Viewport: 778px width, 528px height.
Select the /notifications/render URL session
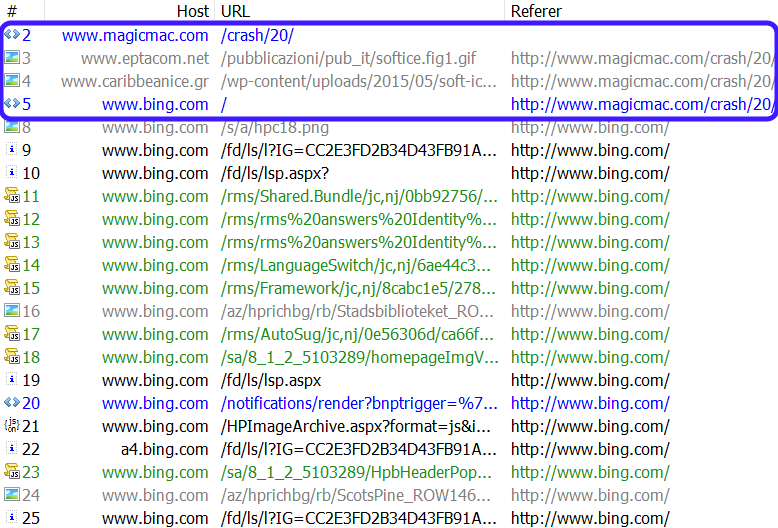click(358, 403)
